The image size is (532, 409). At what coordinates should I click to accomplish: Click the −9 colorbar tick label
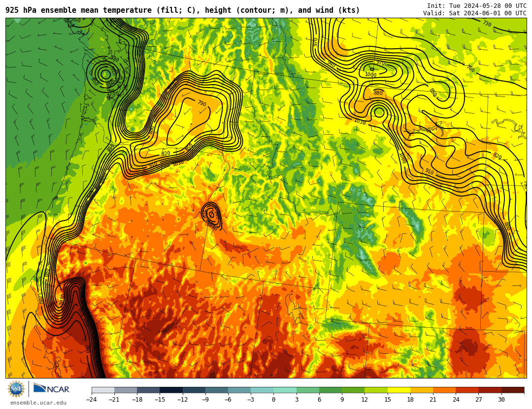pyautogui.click(x=205, y=400)
